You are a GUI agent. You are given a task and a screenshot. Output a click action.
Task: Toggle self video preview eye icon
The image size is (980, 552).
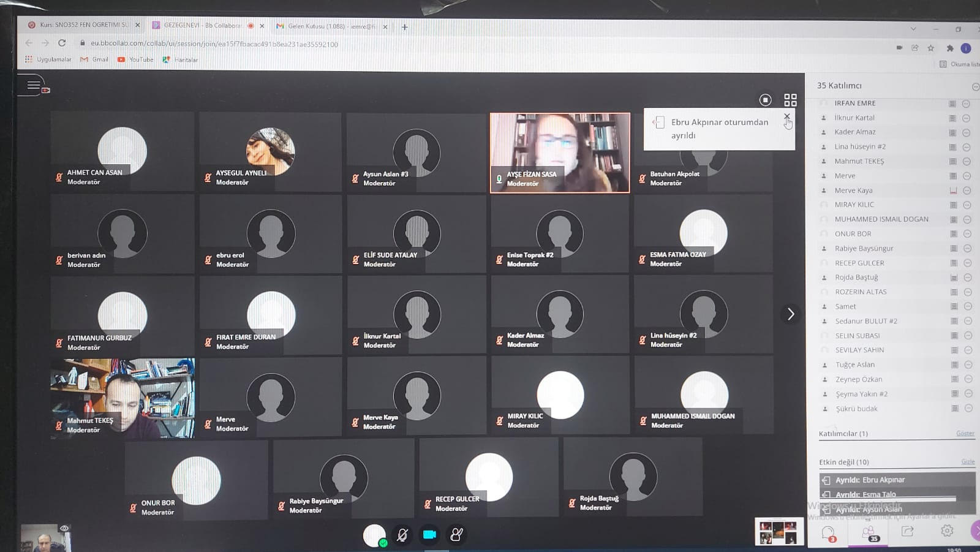pyautogui.click(x=64, y=528)
